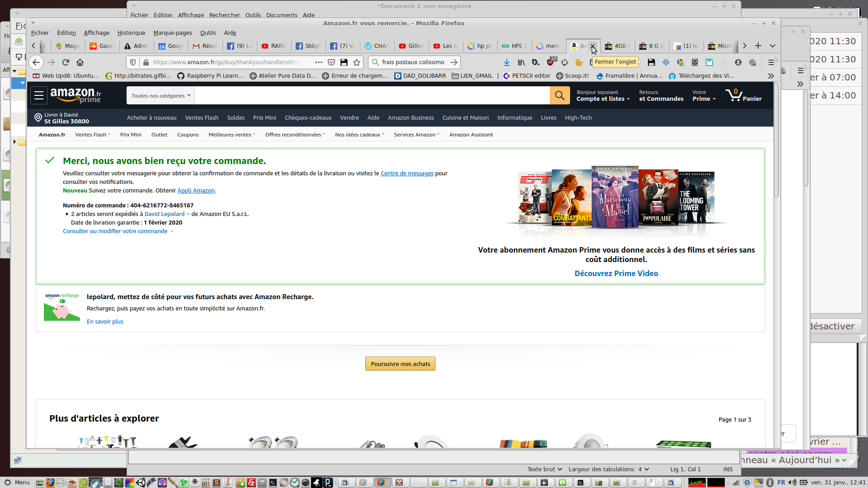Open Firefox downloads arrow
The image size is (868, 488).
(507, 62)
